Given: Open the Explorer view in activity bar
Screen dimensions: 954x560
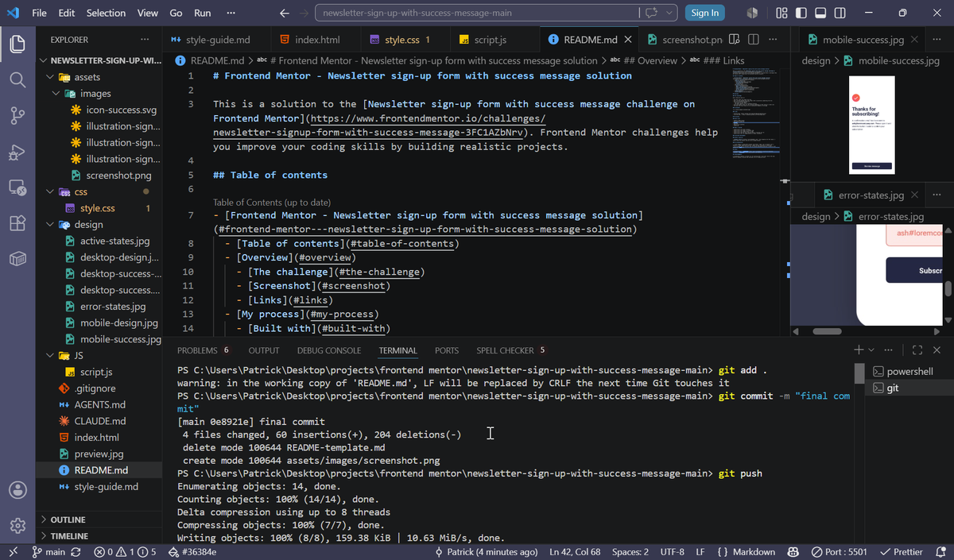Looking at the screenshot, I should tap(17, 44).
